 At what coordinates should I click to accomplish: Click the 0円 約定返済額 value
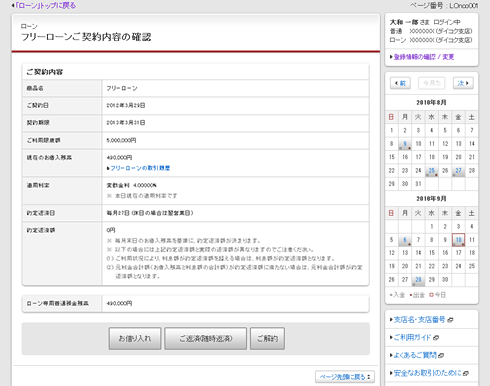pos(111,230)
